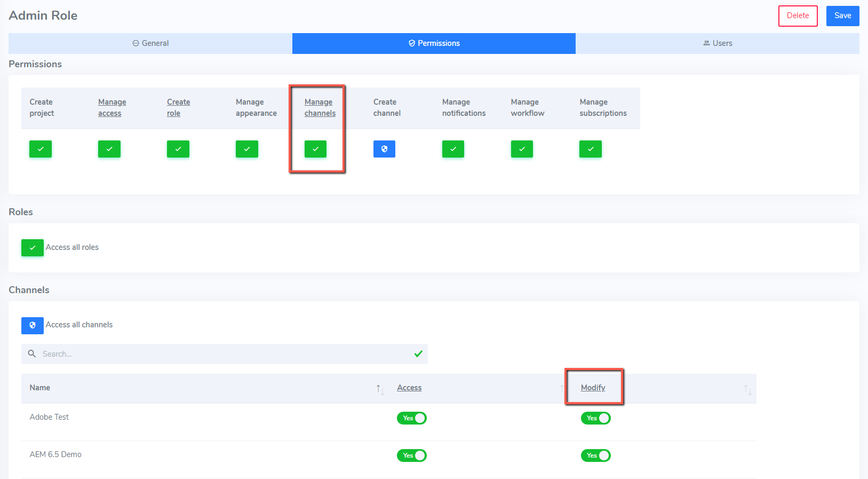Toggle the Access all channels shield checkbox
Image resolution: width=868 pixels, height=479 pixels.
click(x=33, y=325)
